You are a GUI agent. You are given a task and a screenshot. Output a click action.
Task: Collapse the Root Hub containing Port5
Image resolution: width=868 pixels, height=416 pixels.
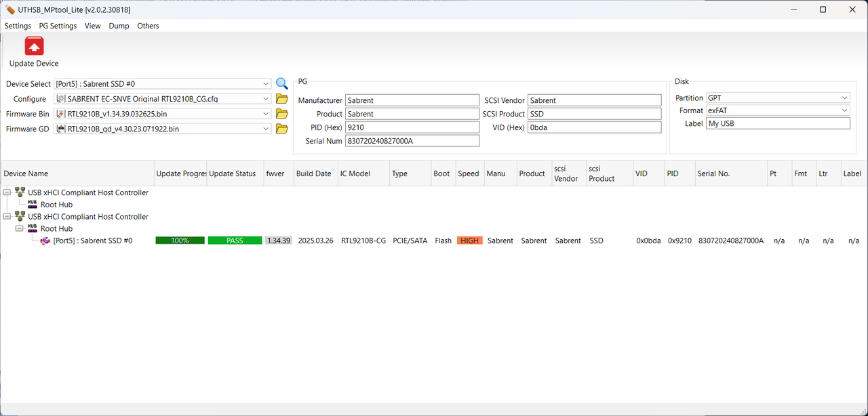coord(19,229)
